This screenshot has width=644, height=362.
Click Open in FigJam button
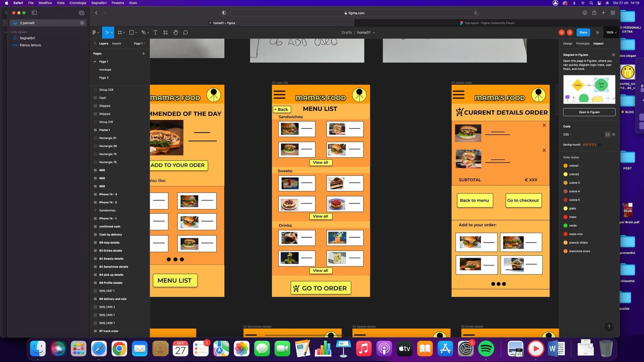click(589, 112)
